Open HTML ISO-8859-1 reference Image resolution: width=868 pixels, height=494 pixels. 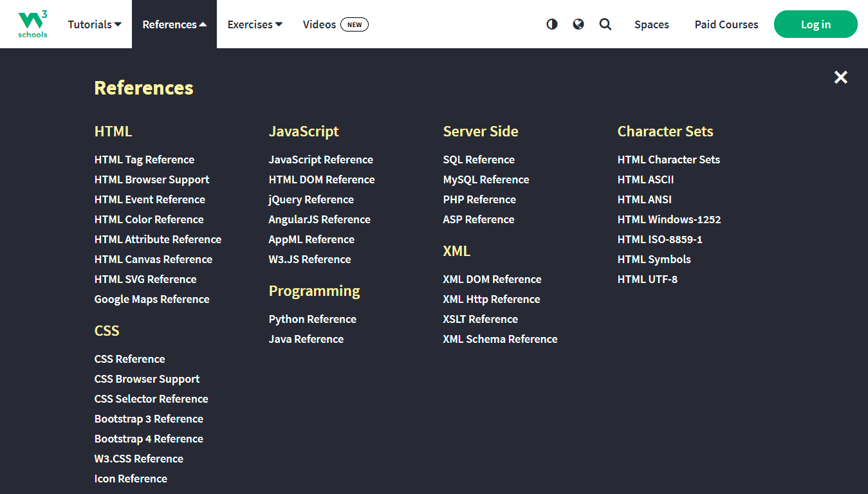pos(660,239)
